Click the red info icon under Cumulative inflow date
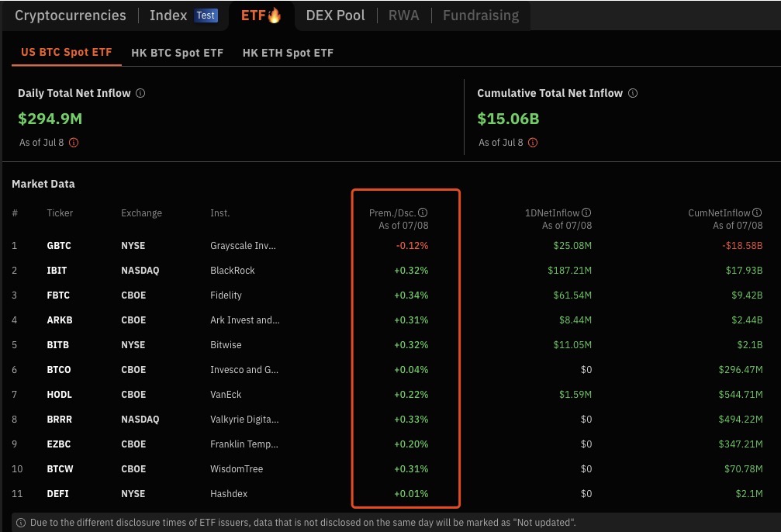This screenshot has height=532, width=781. 533,143
